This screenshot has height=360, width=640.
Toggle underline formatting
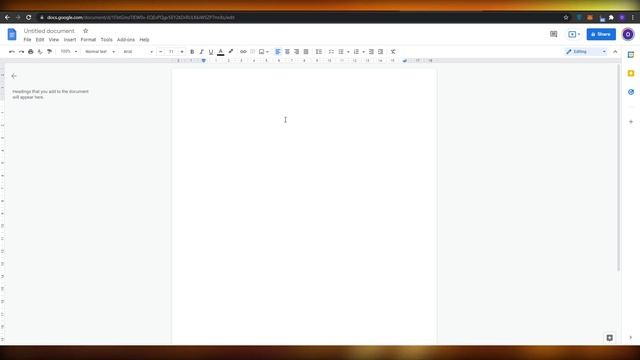point(211,52)
